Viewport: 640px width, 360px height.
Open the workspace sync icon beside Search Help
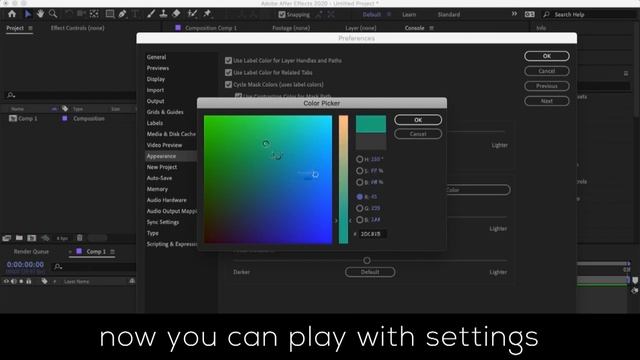(529, 14)
